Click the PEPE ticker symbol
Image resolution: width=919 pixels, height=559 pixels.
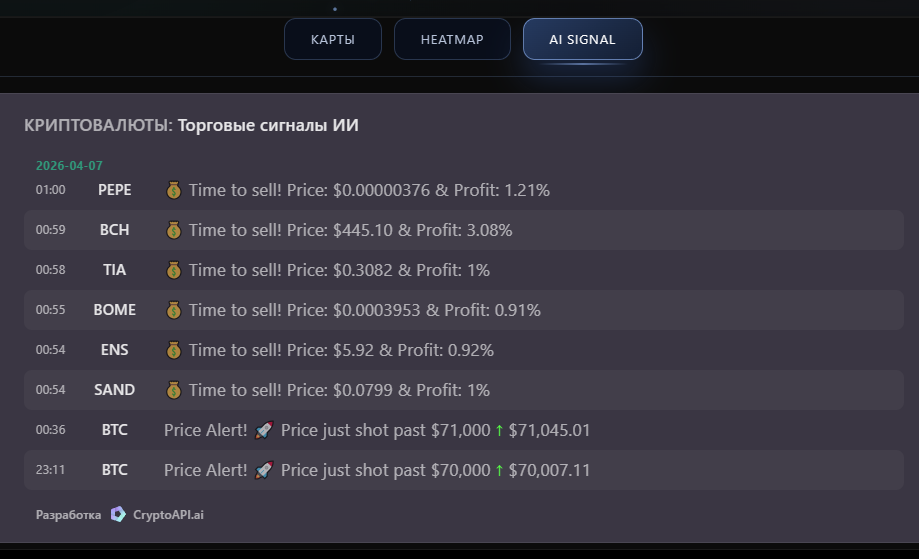[x=114, y=190]
